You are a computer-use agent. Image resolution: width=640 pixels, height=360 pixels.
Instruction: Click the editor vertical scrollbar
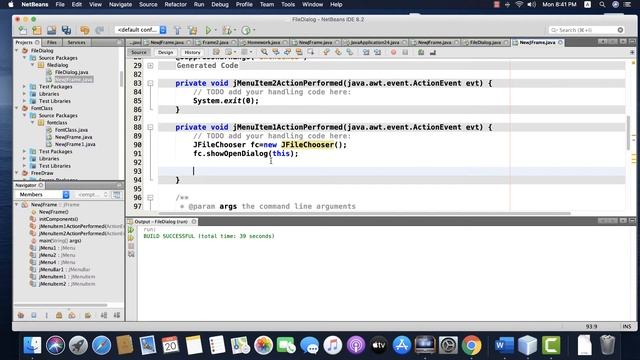click(x=629, y=133)
